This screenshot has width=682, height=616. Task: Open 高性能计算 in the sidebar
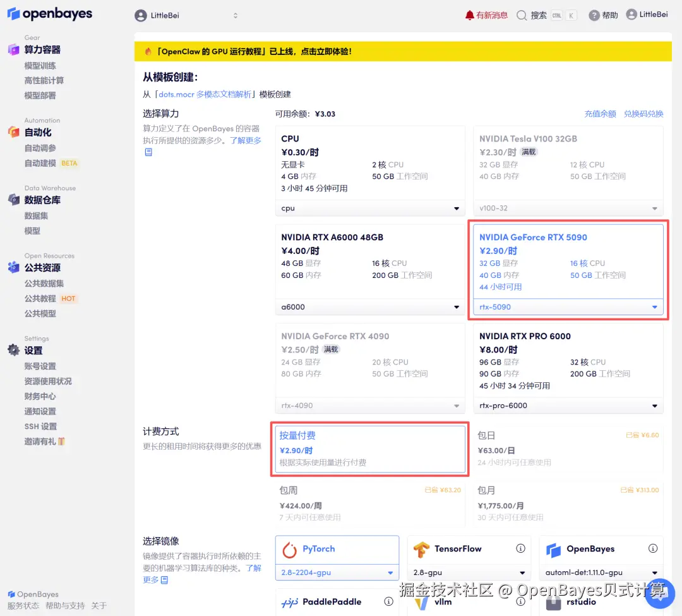point(44,80)
